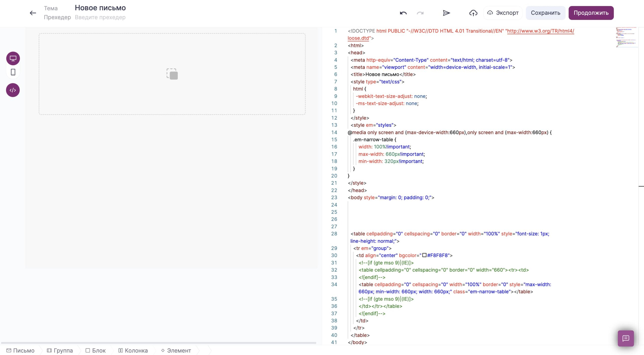The width and height of the screenshot is (644, 355).
Task: Click the meta viewport code line
Action: (x=433, y=67)
